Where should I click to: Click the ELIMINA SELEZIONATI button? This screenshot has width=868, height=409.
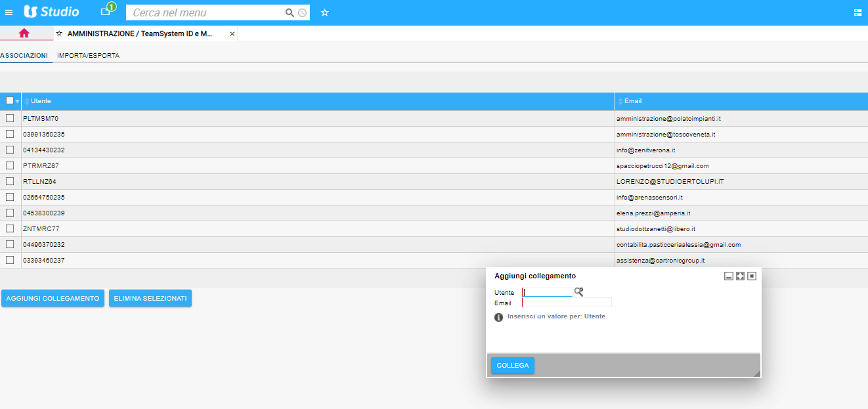(x=150, y=299)
